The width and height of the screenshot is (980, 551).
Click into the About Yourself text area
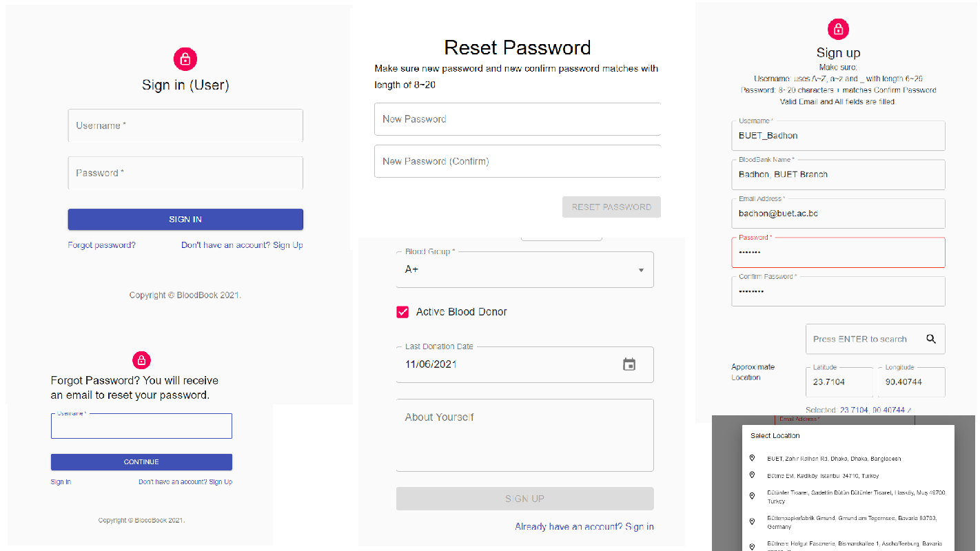pyautogui.click(x=524, y=435)
